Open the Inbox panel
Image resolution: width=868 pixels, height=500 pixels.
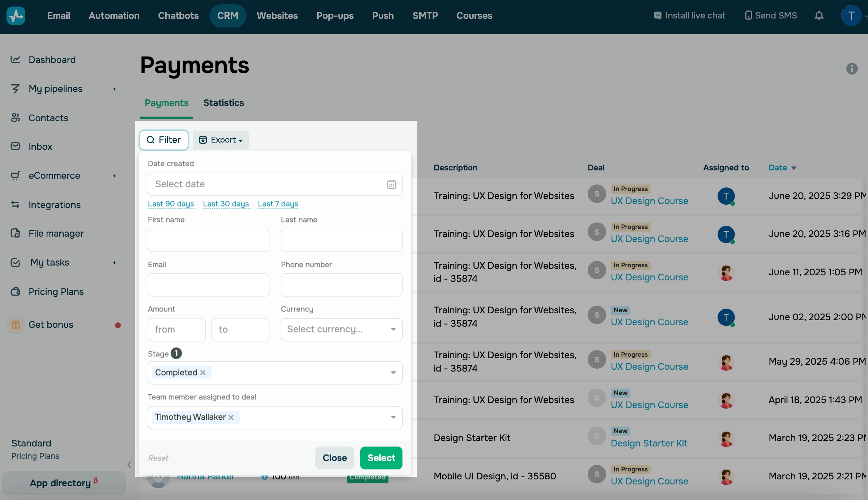(40, 147)
